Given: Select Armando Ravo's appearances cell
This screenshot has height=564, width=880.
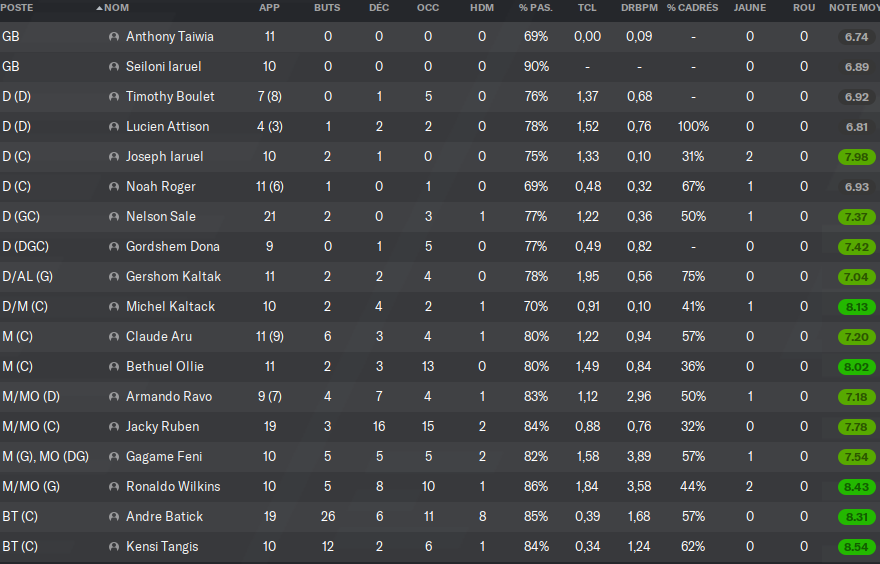Looking at the screenshot, I should (x=269, y=397).
